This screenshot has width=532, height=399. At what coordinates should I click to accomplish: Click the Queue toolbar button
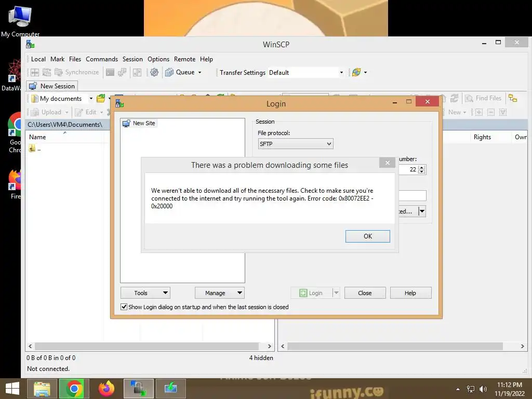coord(180,72)
